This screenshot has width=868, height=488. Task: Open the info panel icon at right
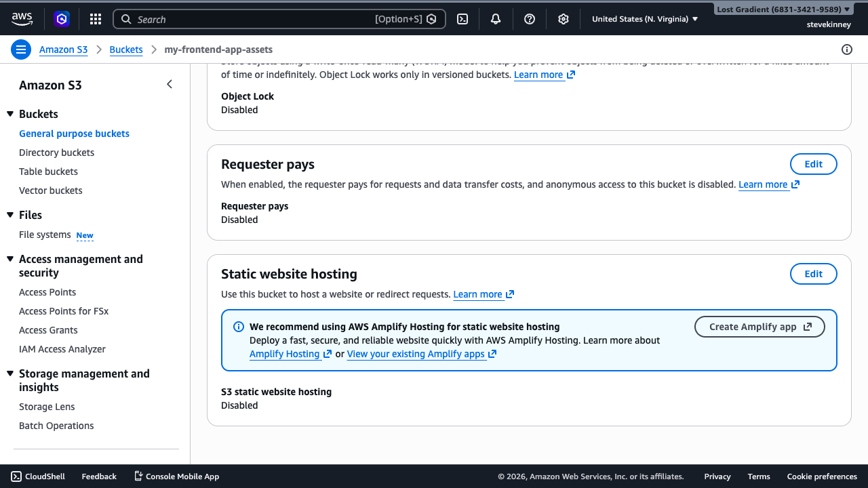click(847, 49)
